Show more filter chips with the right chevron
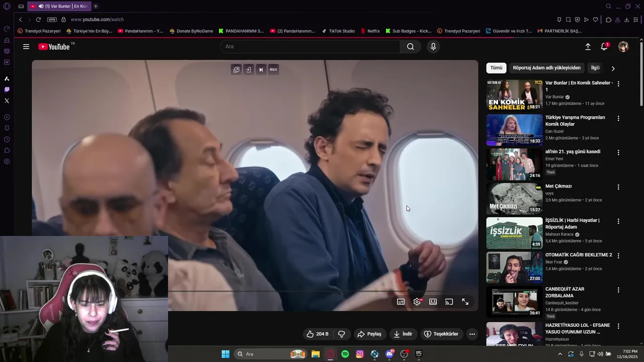 coord(613,68)
